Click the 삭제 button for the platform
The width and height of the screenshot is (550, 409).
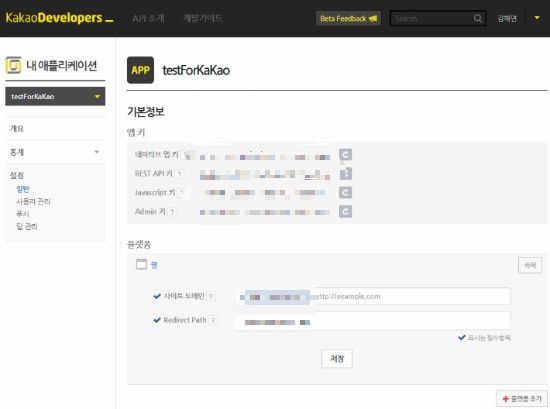[x=530, y=265]
